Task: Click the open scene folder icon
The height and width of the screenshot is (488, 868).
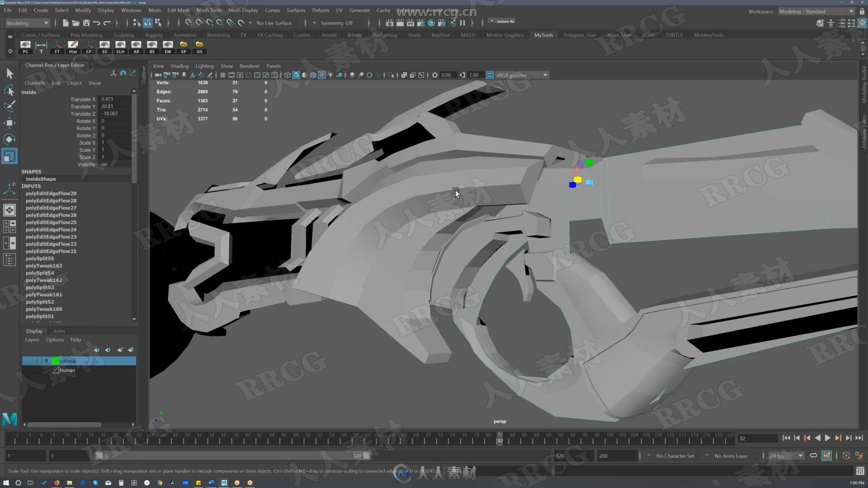Action: pos(75,23)
